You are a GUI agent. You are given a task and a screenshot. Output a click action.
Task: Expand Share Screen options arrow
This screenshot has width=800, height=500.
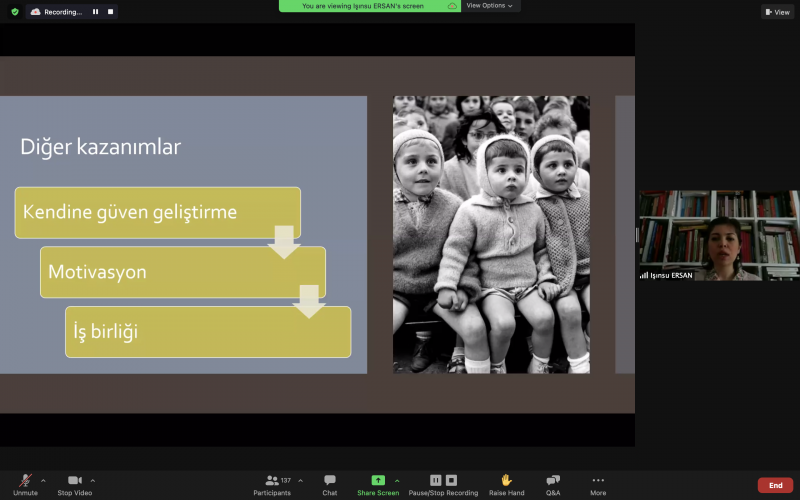[x=397, y=480]
